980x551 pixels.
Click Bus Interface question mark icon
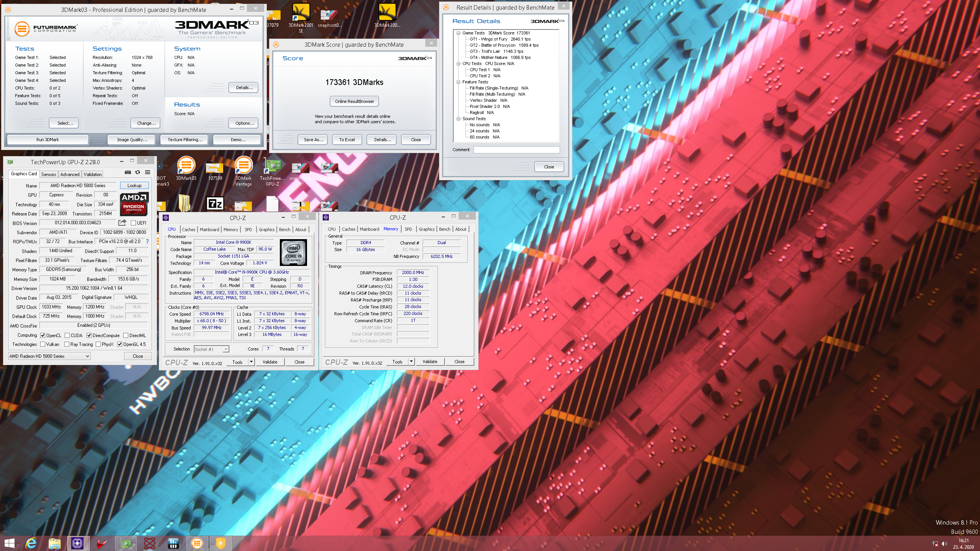pyautogui.click(x=147, y=241)
